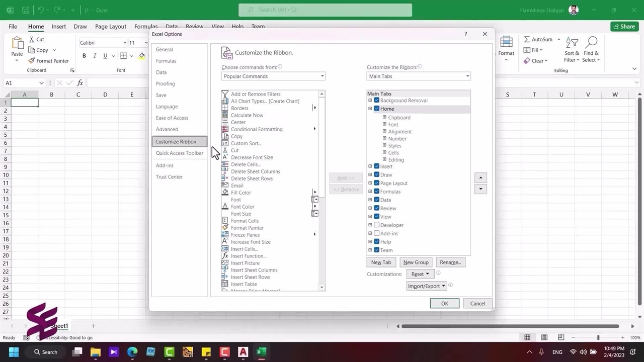
Task: Click the New Tab button
Action: [x=381, y=262]
